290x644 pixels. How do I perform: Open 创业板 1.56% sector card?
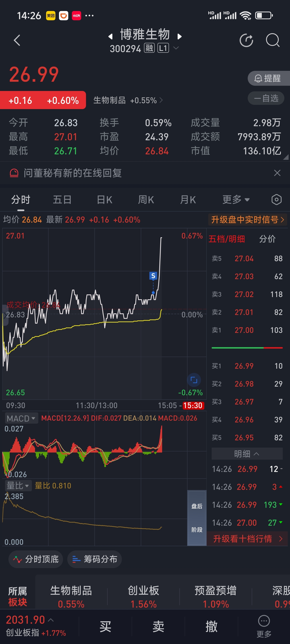click(143, 597)
